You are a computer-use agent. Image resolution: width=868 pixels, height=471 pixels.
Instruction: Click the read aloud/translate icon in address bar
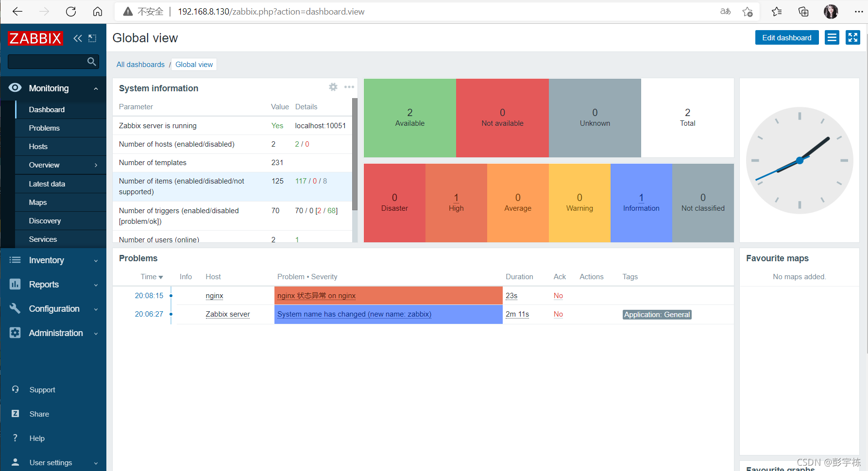pos(725,12)
